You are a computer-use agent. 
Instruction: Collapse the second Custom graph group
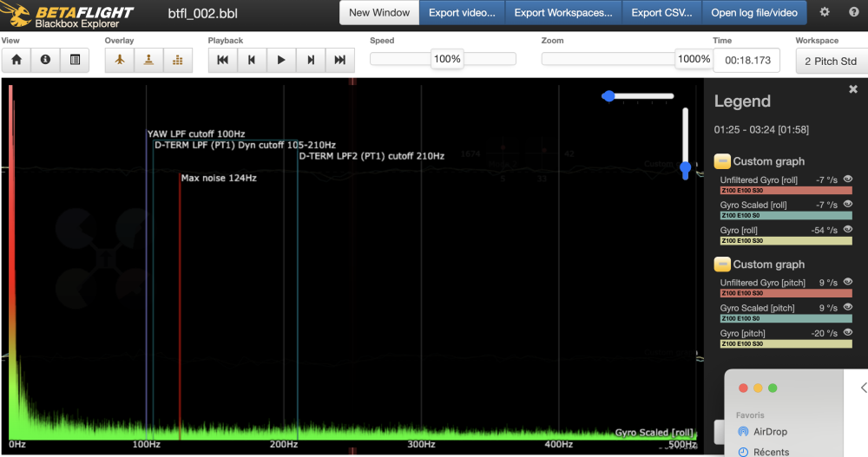[722, 264]
